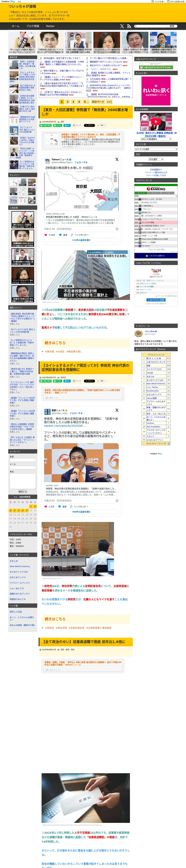Click the メール input field in message form
The image size is (186, 868).
23,468
